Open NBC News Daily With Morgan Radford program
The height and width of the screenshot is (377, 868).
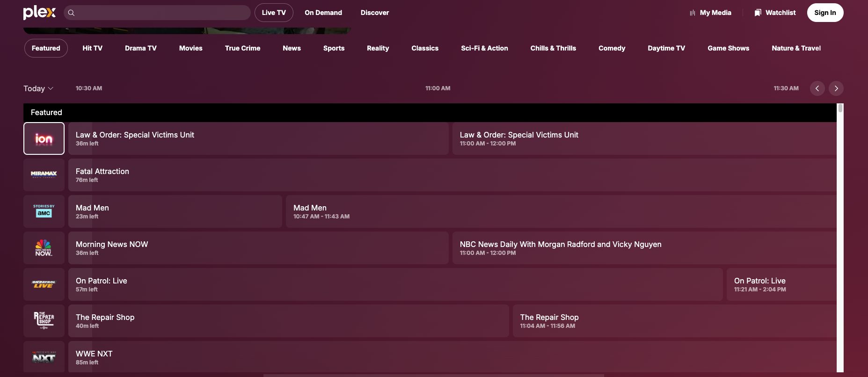(x=644, y=248)
